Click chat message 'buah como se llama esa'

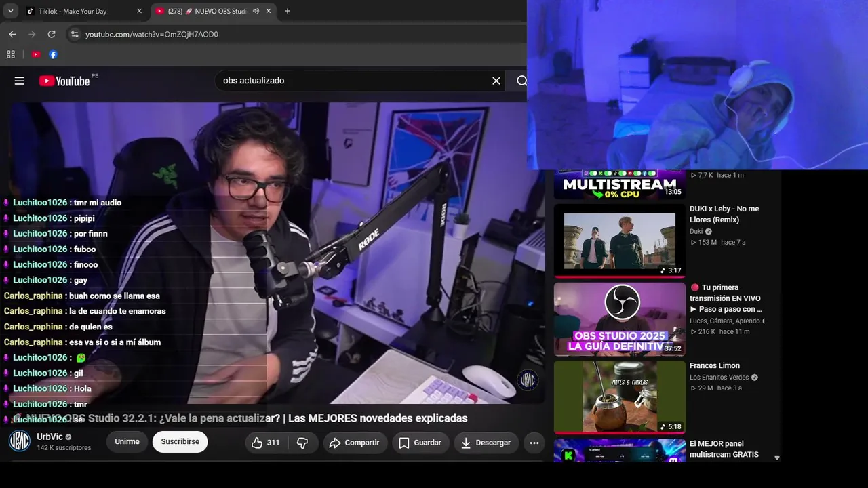coord(115,296)
